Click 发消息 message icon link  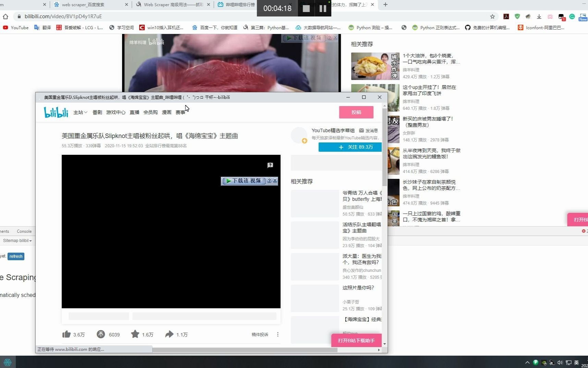pos(368,130)
